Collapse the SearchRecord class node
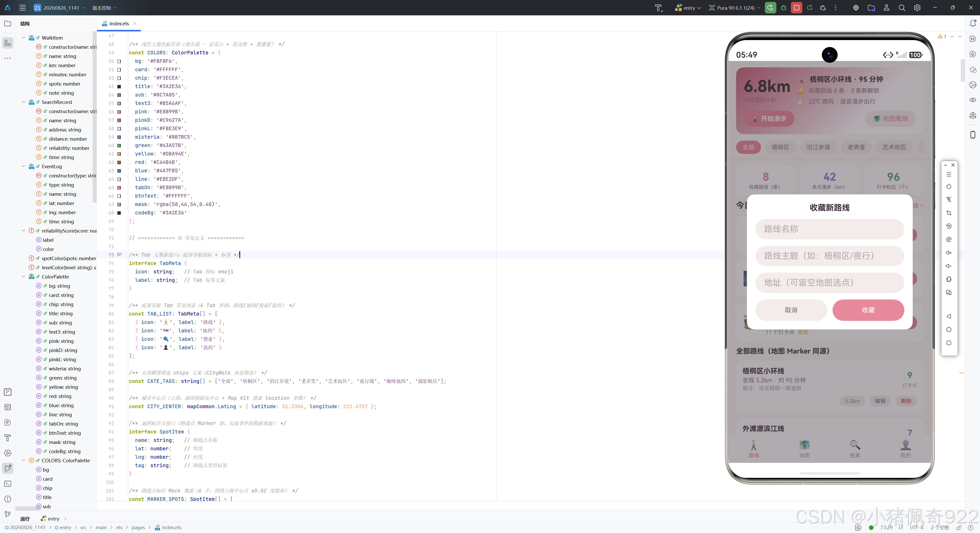 click(x=23, y=102)
